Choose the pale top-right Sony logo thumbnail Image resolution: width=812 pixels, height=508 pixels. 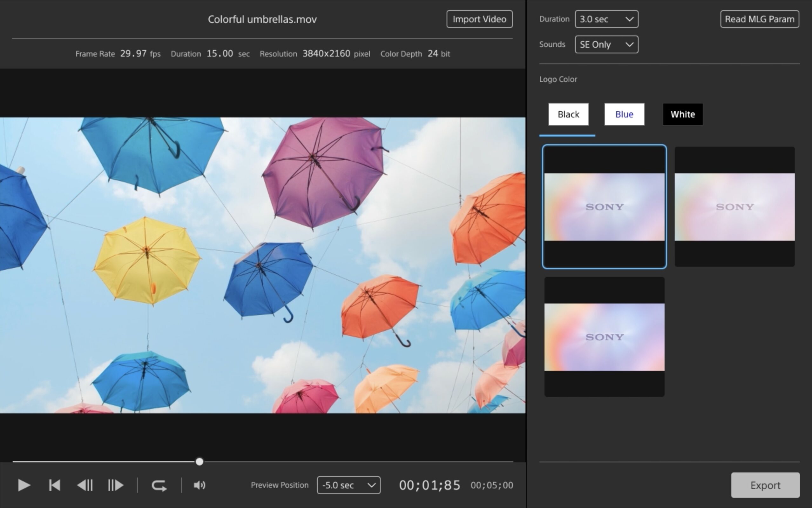pos(734,207)
